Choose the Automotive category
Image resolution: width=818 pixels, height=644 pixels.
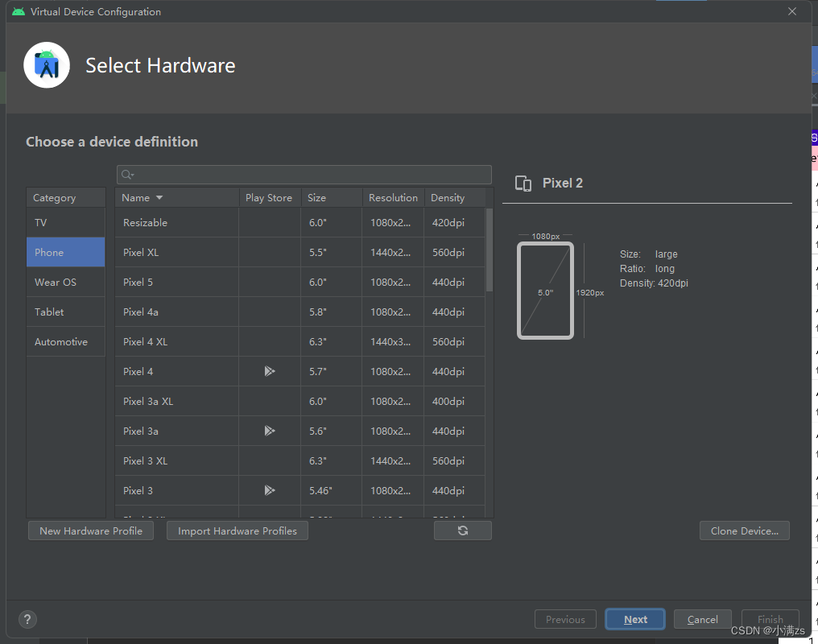click(61, 342)
